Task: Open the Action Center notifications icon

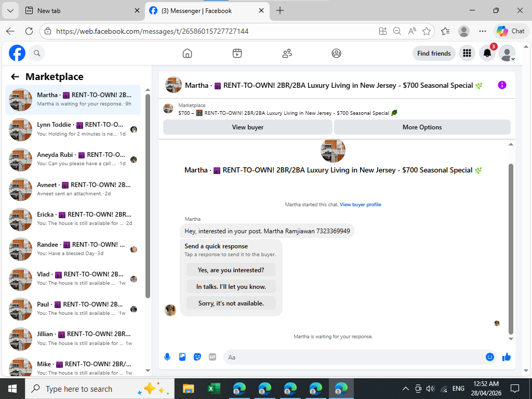Action: [515, 389]
